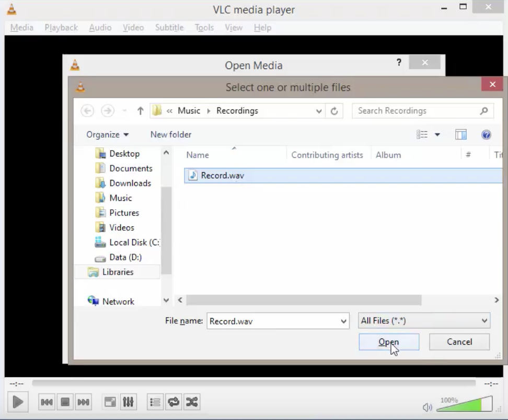Viewport: 508px width, 420px height.
Task: Open the Tools menu
Action: 204,27
